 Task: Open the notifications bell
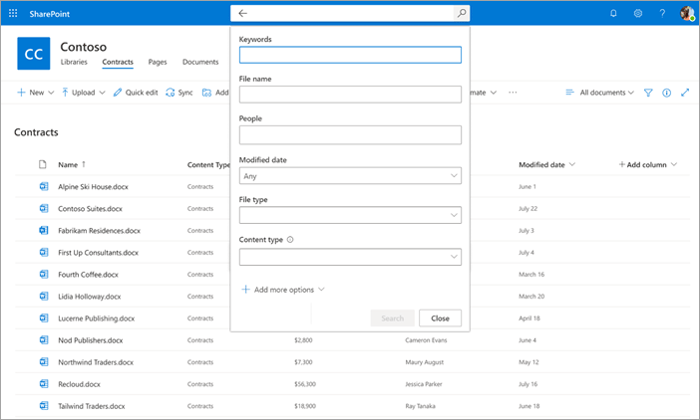click(613, 13)
